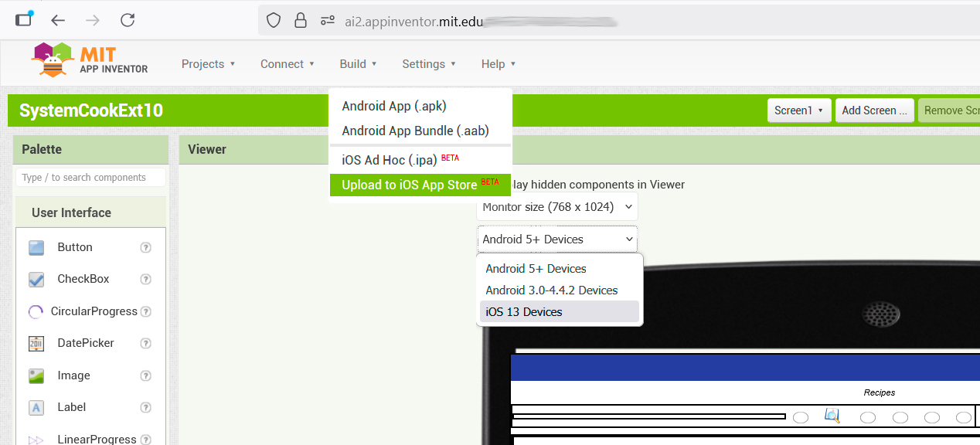Click the help icon beside Button
The height and width of the screenshot is (445, 980).
coord(145,248)
